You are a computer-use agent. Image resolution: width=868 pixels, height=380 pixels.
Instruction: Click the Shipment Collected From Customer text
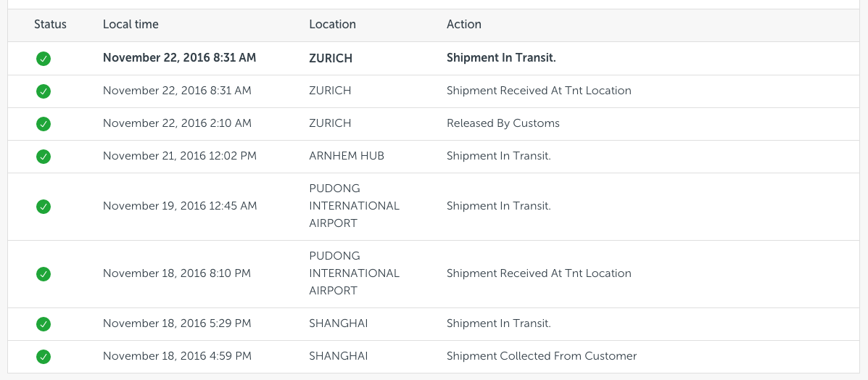542,355
